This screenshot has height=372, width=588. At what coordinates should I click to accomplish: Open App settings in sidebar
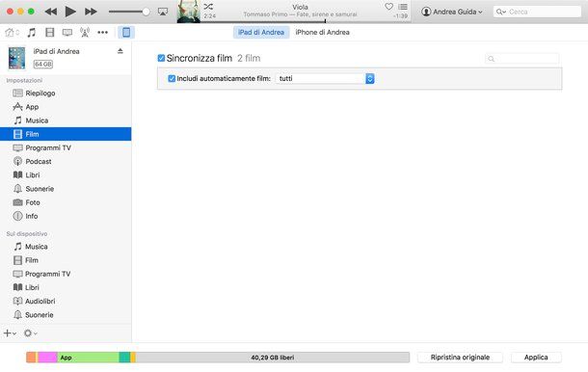point(66,107)
